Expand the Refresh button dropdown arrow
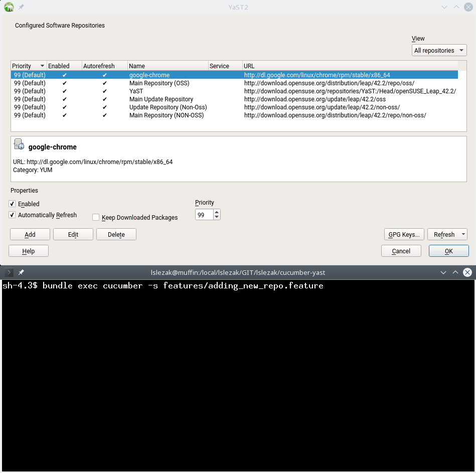Image resolution: width=476 pixels, height=473 pixels. point(462,234)
